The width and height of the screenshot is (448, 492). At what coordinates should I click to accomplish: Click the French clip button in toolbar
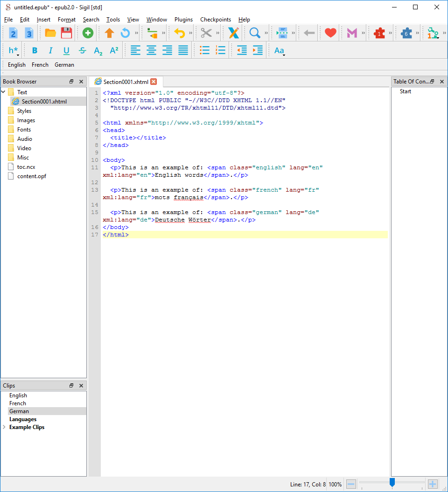tap(40, 65)
